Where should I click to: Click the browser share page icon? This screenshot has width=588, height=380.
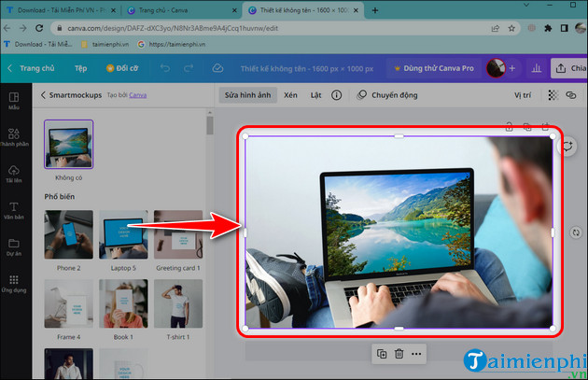[x=496, y=28]
